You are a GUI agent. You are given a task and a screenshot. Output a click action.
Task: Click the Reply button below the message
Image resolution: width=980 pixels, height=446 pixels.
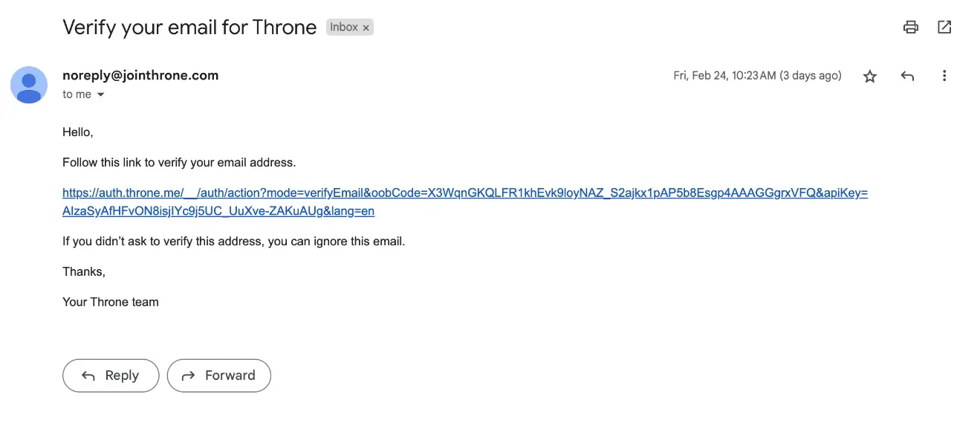point(111,375)
